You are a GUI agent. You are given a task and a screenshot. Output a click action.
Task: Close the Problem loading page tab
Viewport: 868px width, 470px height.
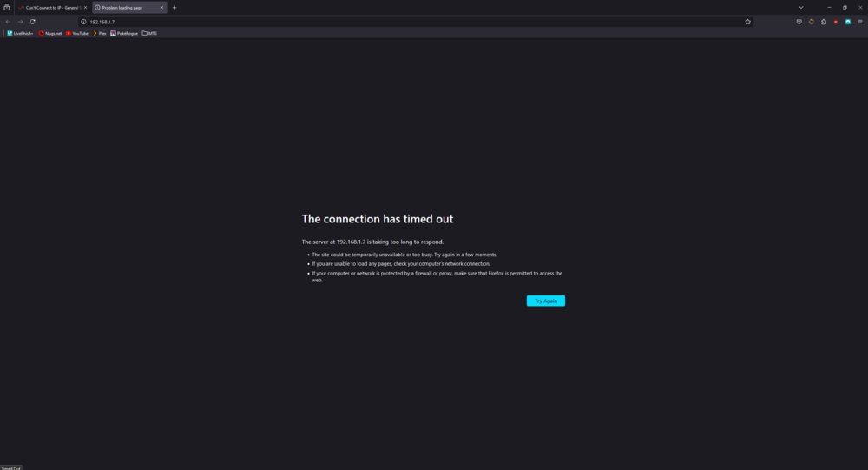(161, 8)
